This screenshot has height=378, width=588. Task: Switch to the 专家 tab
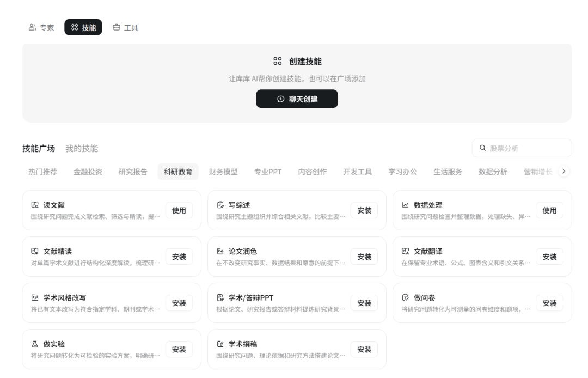(41, 27)
